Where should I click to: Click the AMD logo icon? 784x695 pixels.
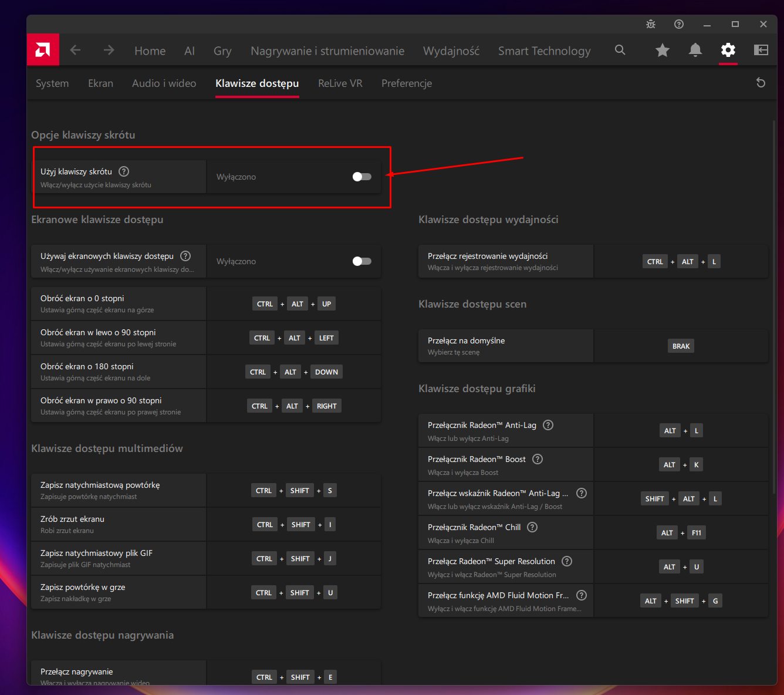pos(43,50)
